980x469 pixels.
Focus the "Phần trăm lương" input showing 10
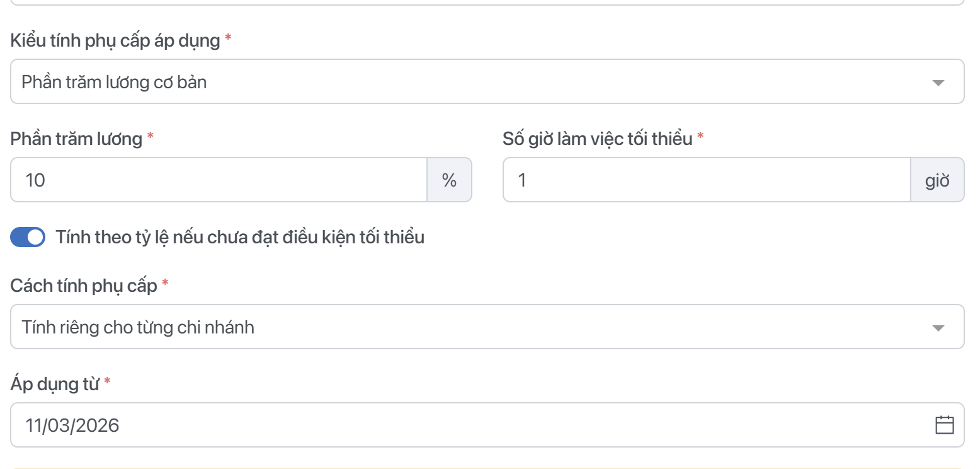pos(219,180)
